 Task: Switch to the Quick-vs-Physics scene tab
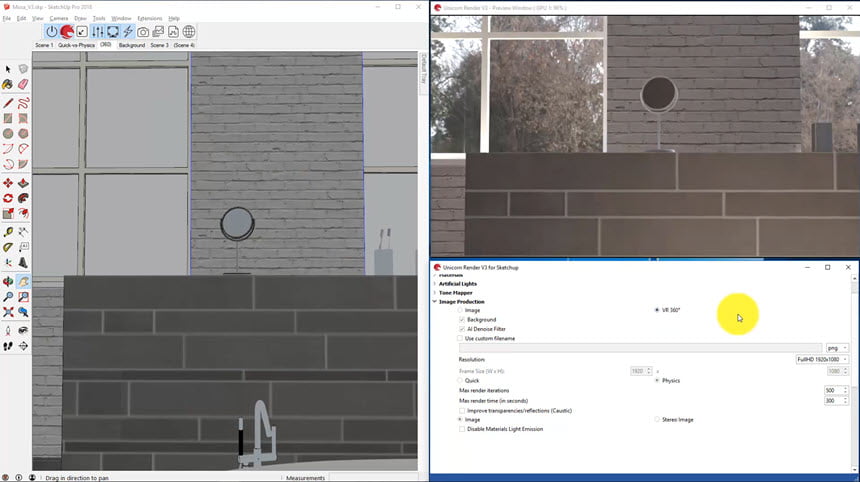click(76, 46)
